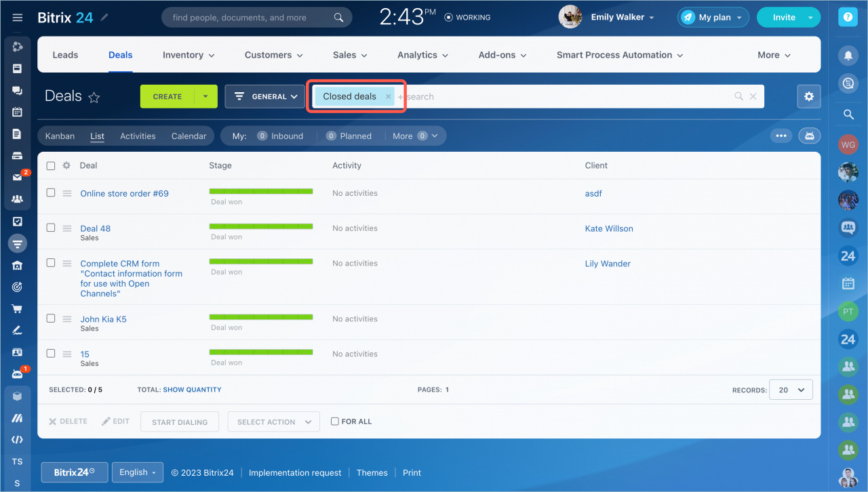The height and width of the screenshot is (492, 868).
Task: Expand the Inventory menu
Action: click(189, 55)
